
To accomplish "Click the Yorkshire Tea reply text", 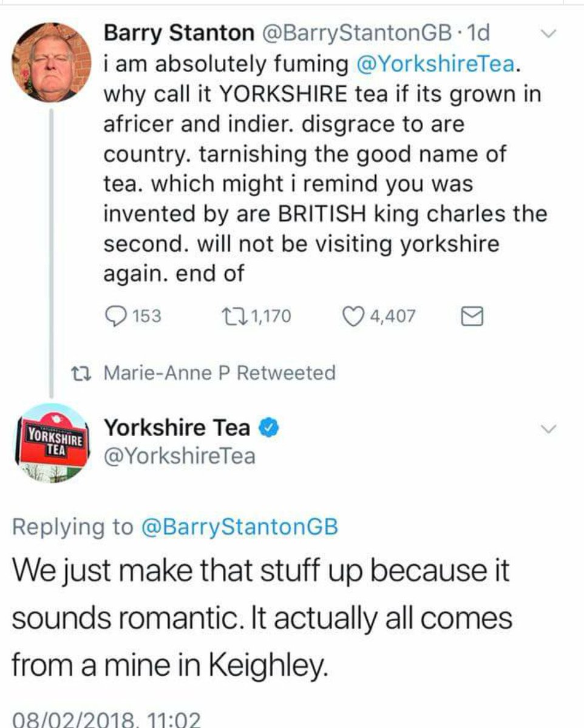I will tap(261, 618).
